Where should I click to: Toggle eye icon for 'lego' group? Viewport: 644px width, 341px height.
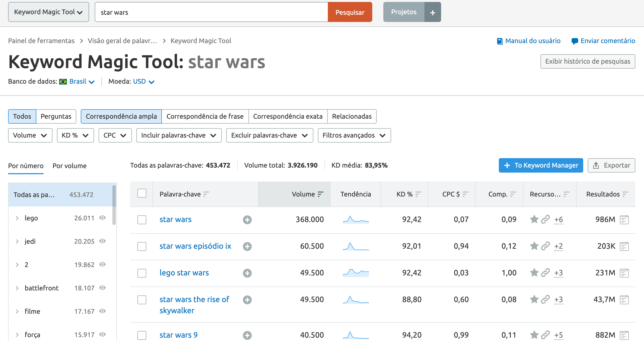pyautogui.click(x=102, y=218)
